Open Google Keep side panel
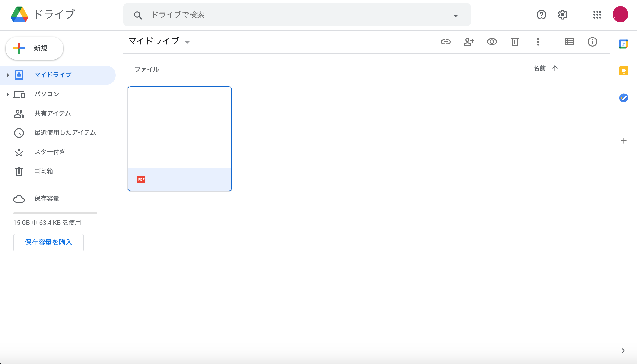 tap(624, 71)
